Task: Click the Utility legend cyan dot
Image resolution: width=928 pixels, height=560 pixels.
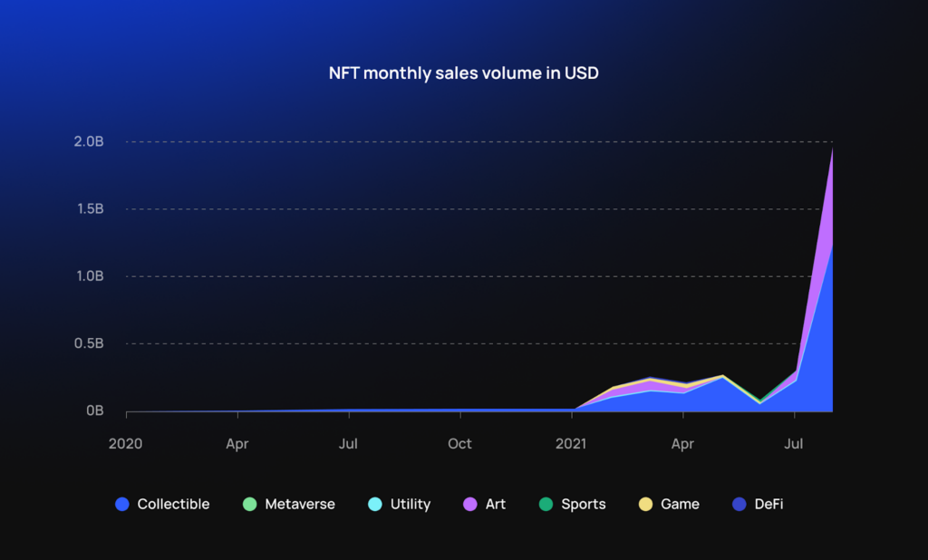Action: click(374, 505)
